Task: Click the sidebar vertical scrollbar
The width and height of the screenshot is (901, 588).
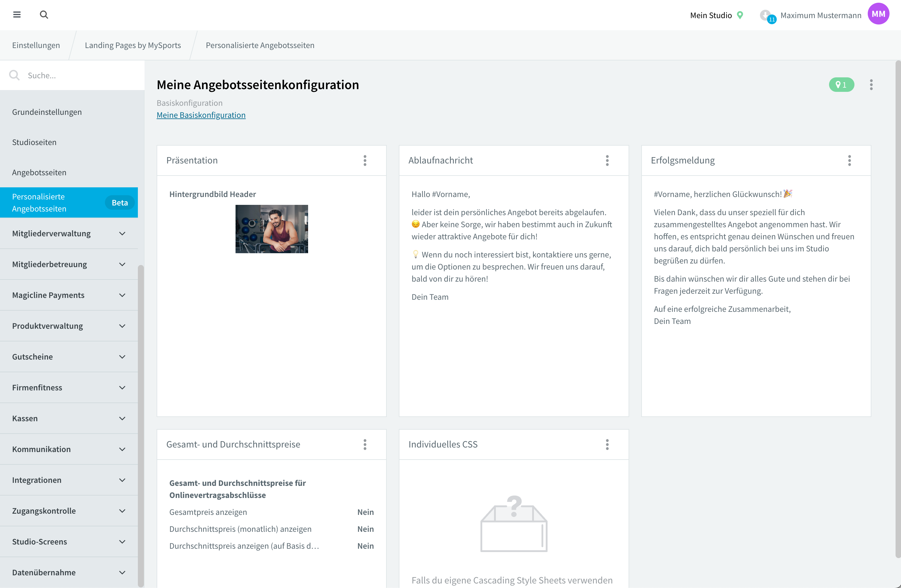Action: (141, 426)
